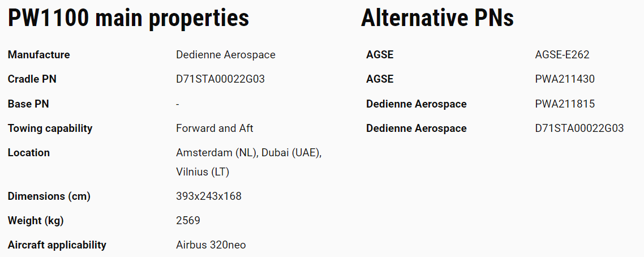Click the Alternative PNs heading
This screenshot has height=257, width=644.
437,19
